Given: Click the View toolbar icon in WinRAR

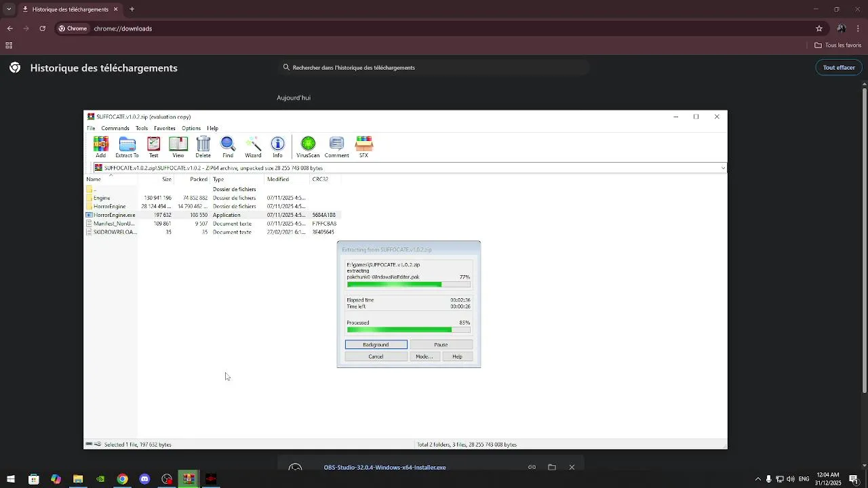Looking at the screenshot, I should pos(178,147).
